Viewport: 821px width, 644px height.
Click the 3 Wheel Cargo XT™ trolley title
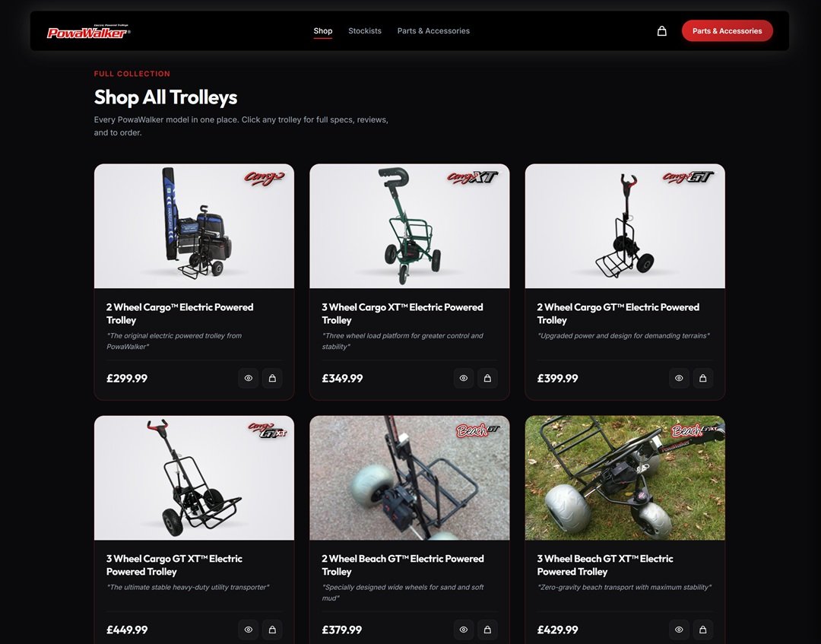(402, 313)
